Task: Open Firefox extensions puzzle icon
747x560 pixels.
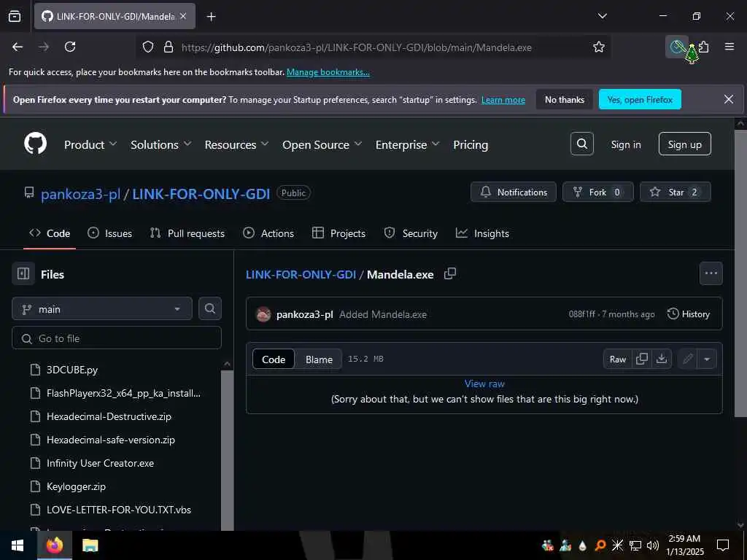Action: point(704,47)
